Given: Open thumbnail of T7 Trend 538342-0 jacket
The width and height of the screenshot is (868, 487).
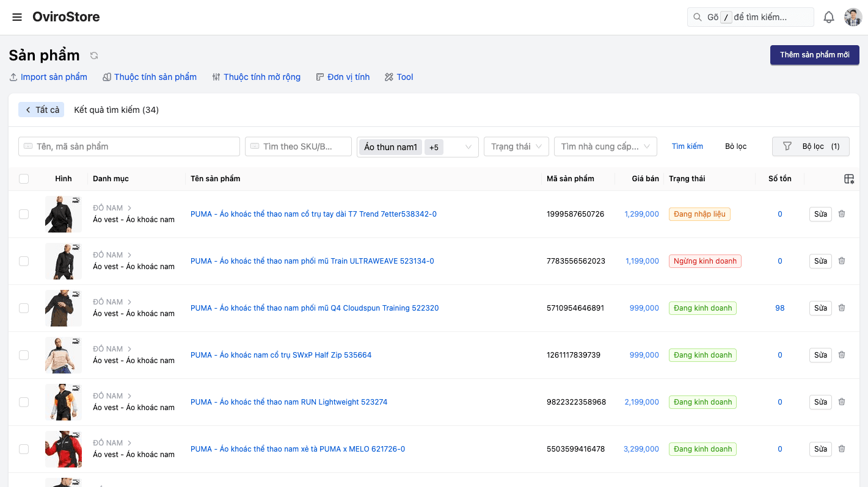Looking at the screenshot, I should point(64,214).
